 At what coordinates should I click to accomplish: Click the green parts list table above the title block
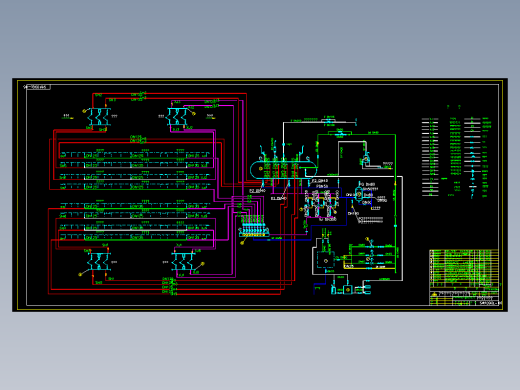(x=464, y=268)
